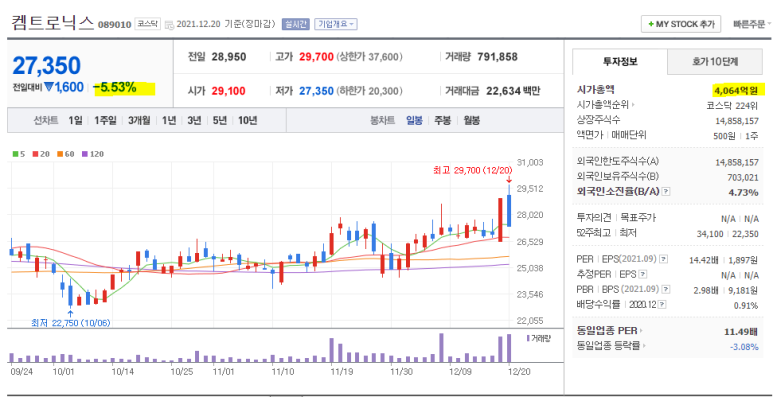The height and width of the screenshot is (397, 773).
Task: Click the 하한가 20,300 limit text
Action: (370, 91)
